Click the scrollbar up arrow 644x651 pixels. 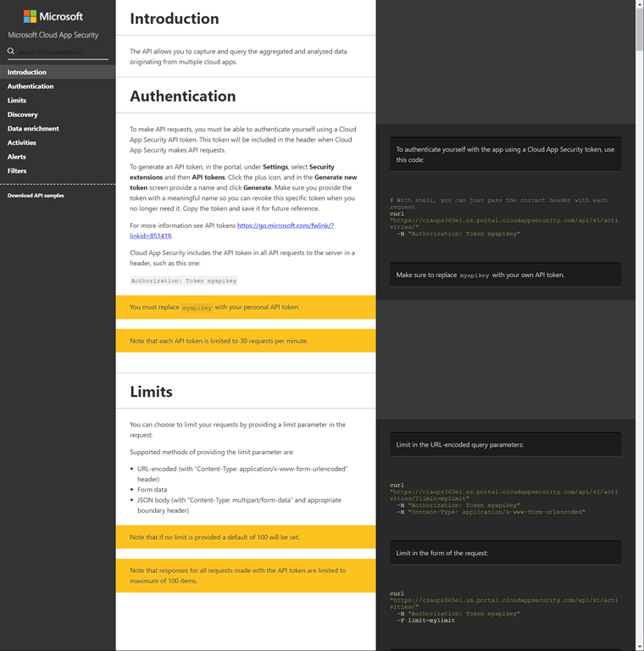(x=639, y=5)
